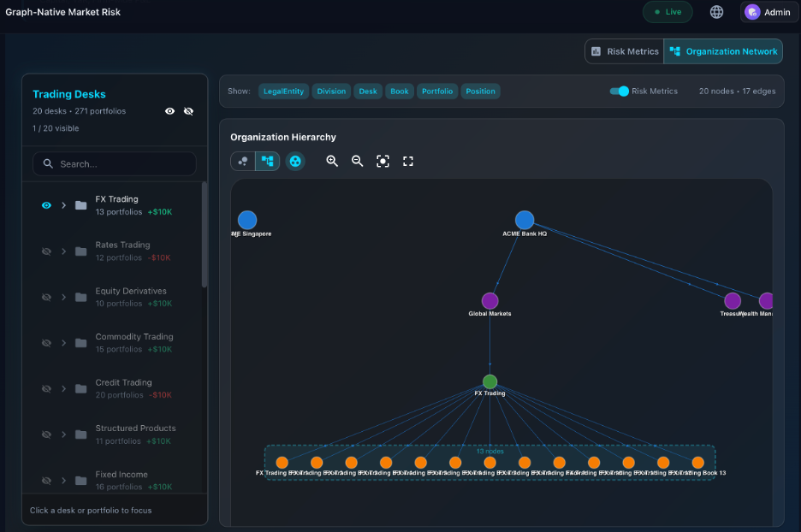
Task: Switch to the Risk Metrics tab
Action: point(625,51)
